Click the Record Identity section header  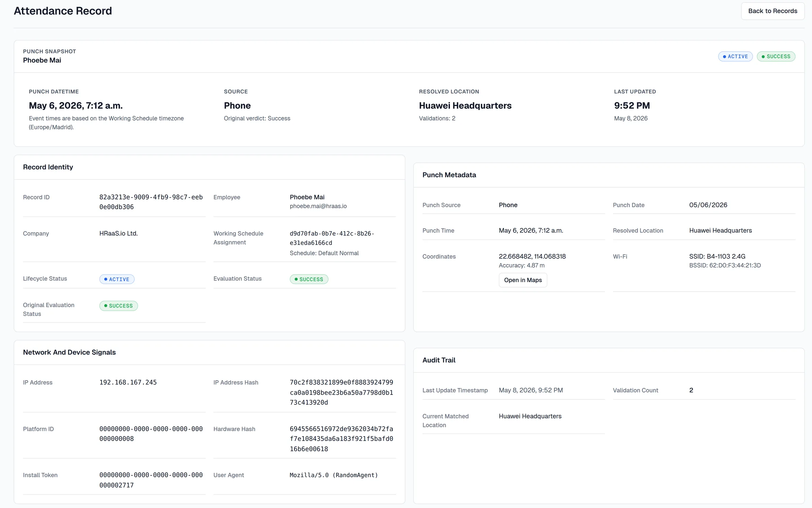click(x=48, y=167)
